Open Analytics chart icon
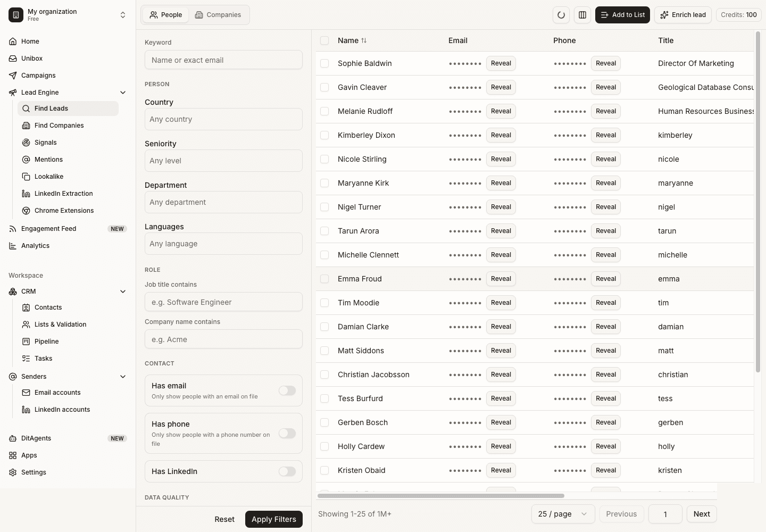Image resolution: width=766 pixels, height=532 pixels. click(13, 246)
